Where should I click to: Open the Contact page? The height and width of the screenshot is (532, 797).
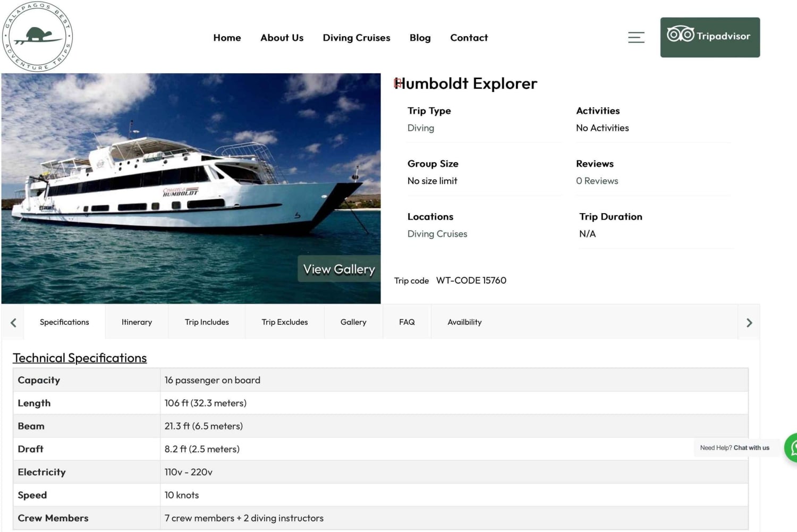(469, 38)
